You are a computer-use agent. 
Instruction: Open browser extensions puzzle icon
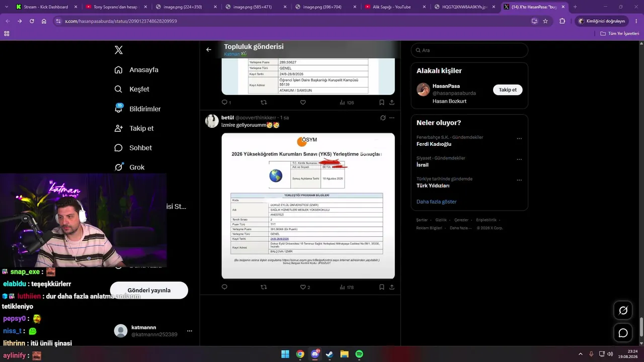click(x=562, y=21)
